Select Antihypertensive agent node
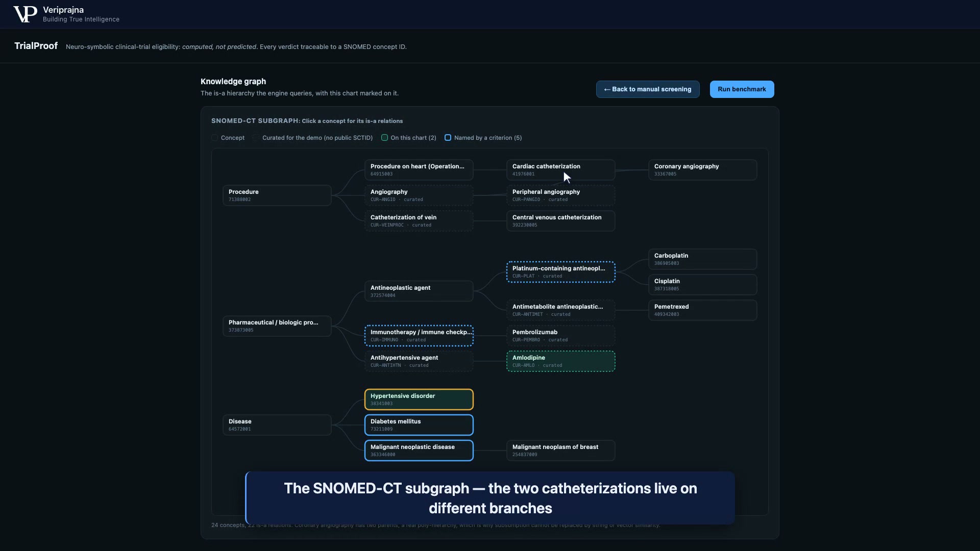 pyautogui.click(x=419, y=361)
